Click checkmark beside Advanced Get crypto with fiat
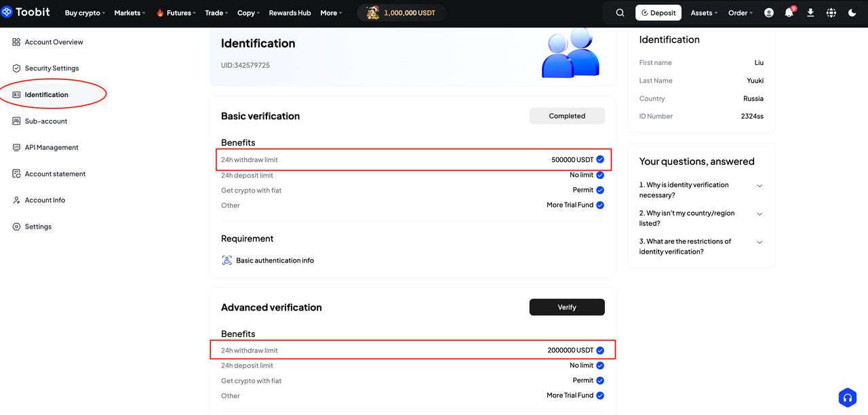The height and width of the screenshot is (415, 868). point(600,380)
